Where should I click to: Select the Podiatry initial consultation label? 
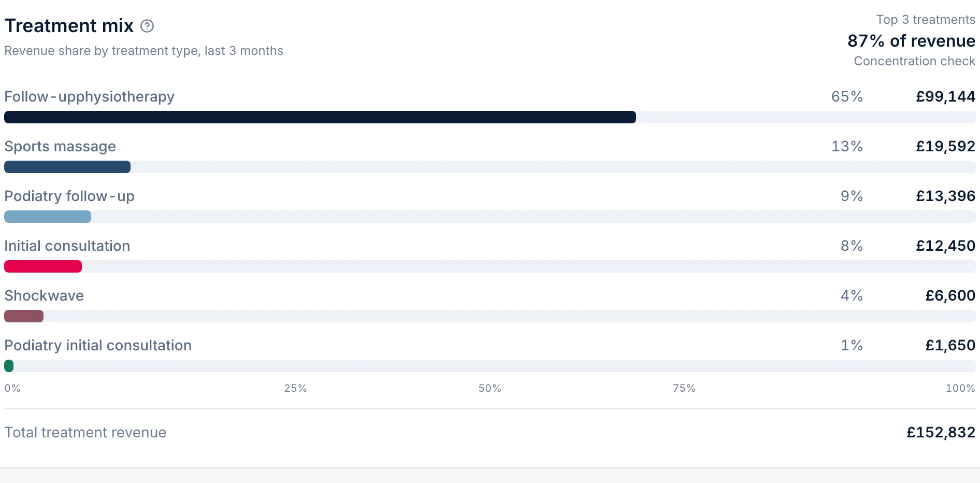point(98,346)
